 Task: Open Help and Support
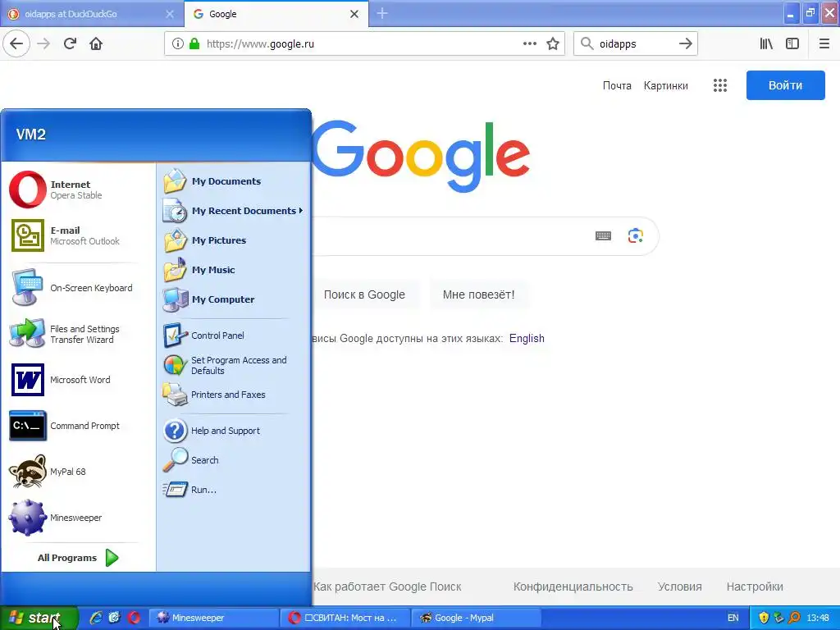(x=234, y=431)
